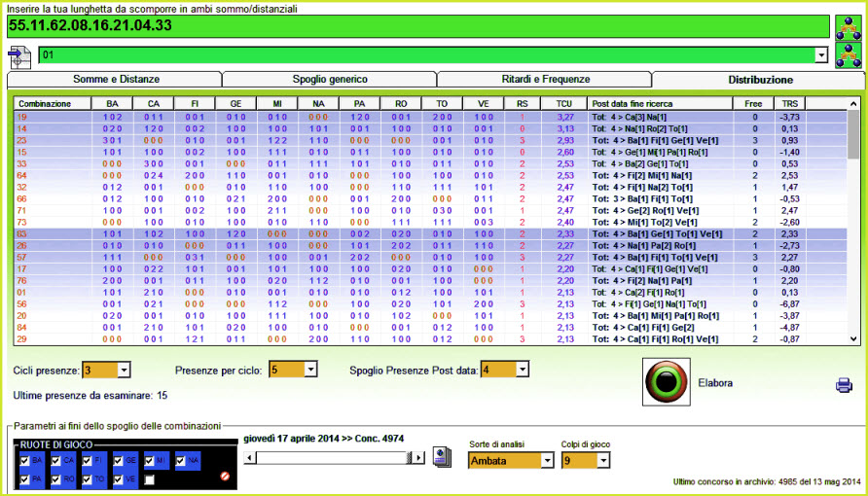Click the BA column header
The height and width of the screenshot is (496, 868).
click(112, 104)
